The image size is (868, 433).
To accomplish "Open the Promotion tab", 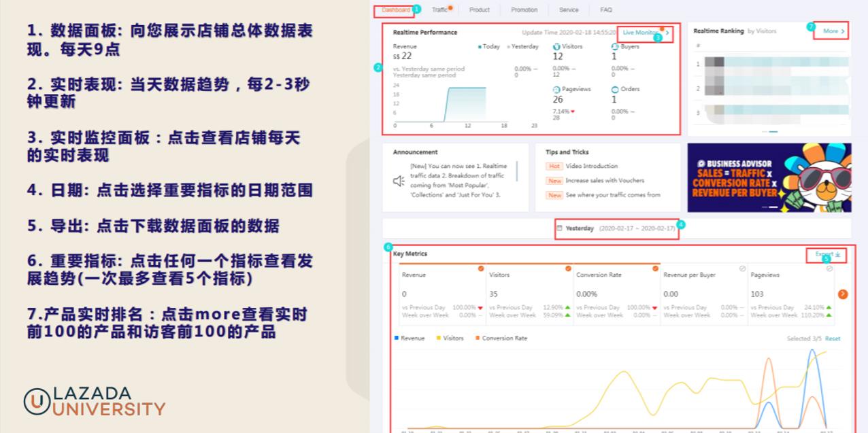I will click(523, 10).
